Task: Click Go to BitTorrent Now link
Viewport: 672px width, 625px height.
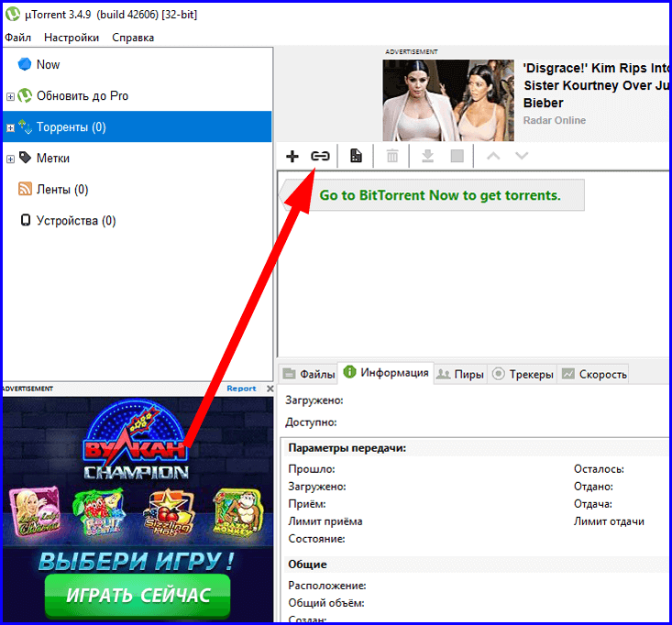Action: click(x=439, y=195)
